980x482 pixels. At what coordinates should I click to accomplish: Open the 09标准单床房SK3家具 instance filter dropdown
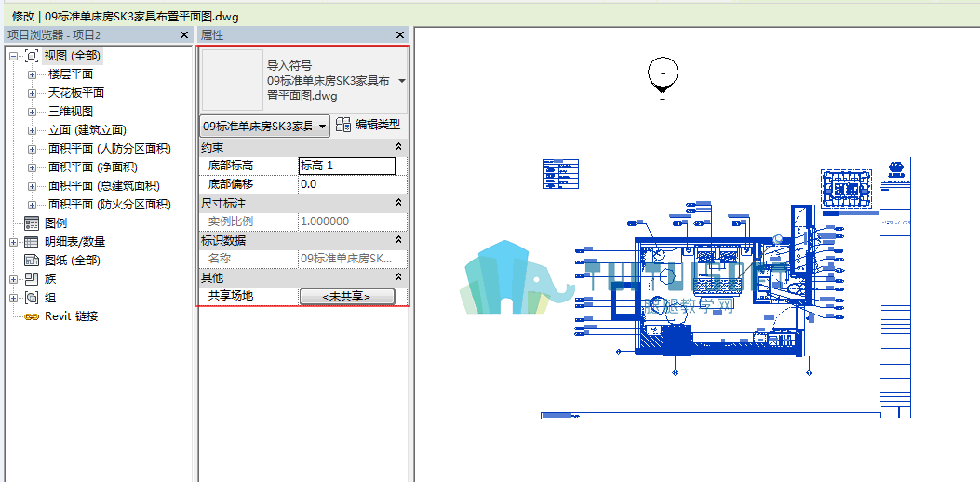[264, 126]
